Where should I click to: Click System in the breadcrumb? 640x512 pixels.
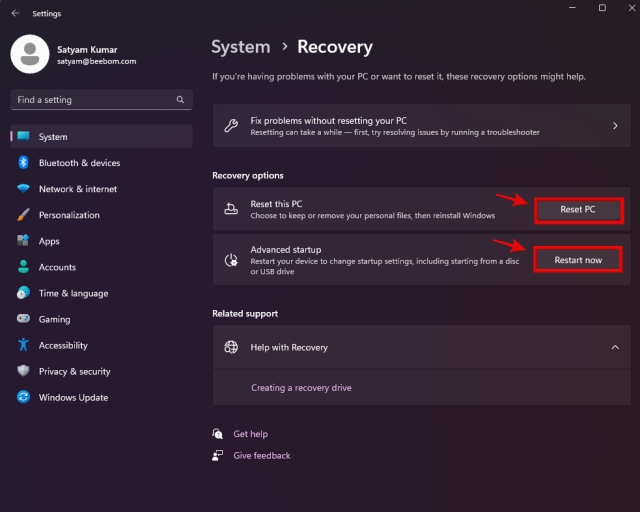[x=241, y=47]
